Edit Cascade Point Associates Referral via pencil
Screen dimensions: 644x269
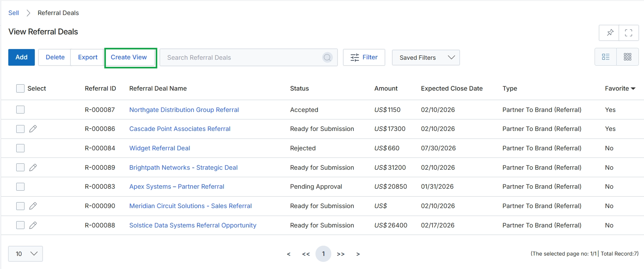pyautogui.click(x=33, y=129)
